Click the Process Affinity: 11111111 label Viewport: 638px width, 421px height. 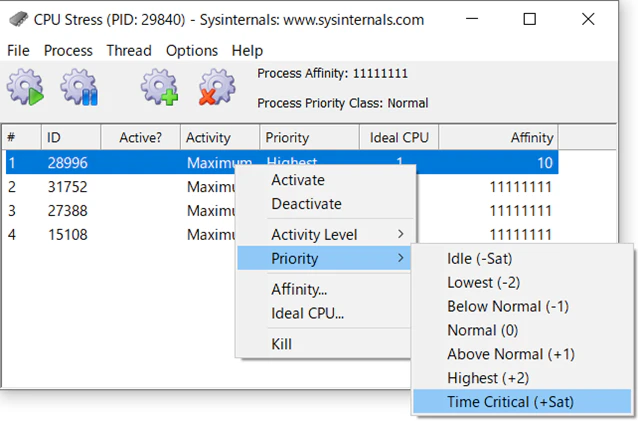coord(332,74)
